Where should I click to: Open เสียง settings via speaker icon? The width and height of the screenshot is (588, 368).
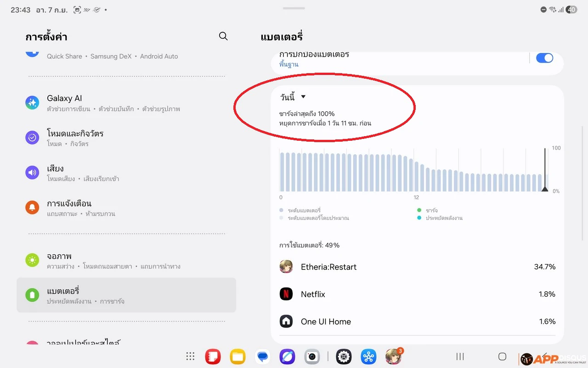pyautogui.click(x=32, y=172)
